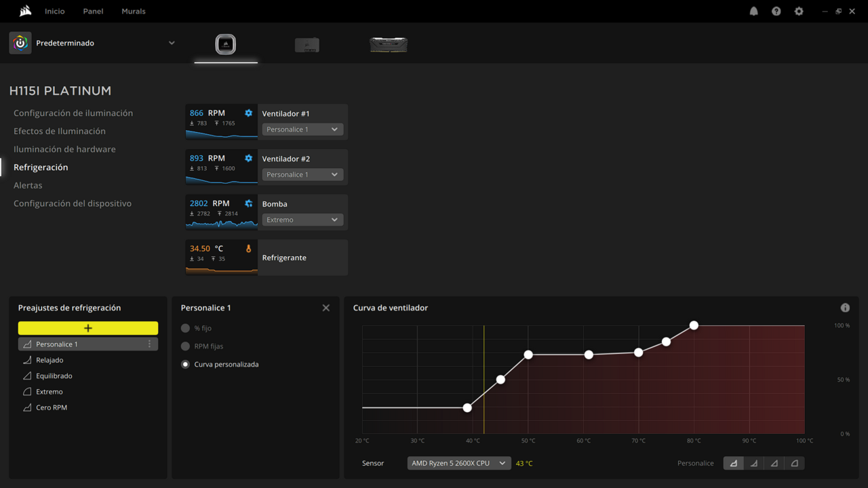This screenshot has width=868, height=488.
Task: Select the H115i cooler device icon
Action: [x=226, y=44]
